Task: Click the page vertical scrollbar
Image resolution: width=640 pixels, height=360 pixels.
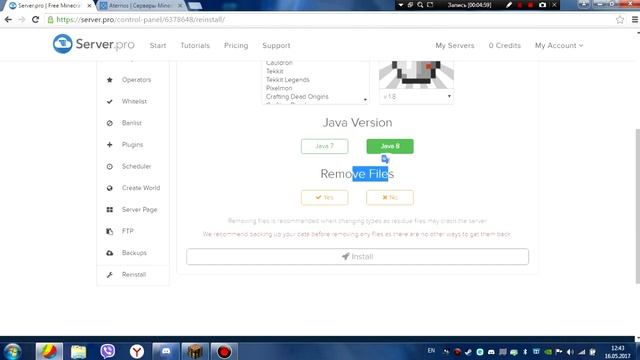Action: tap(638, 206)
